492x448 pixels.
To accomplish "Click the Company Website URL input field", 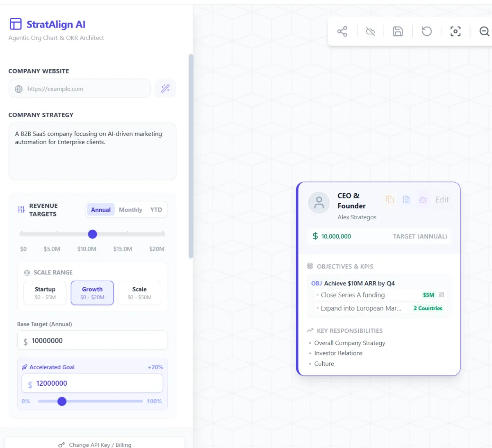I will point(80,89).
